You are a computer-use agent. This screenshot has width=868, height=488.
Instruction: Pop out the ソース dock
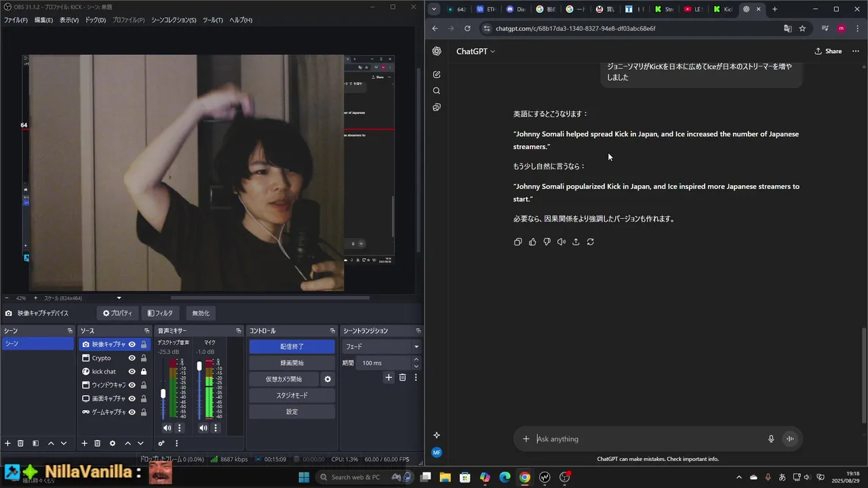tap(146, 331)
